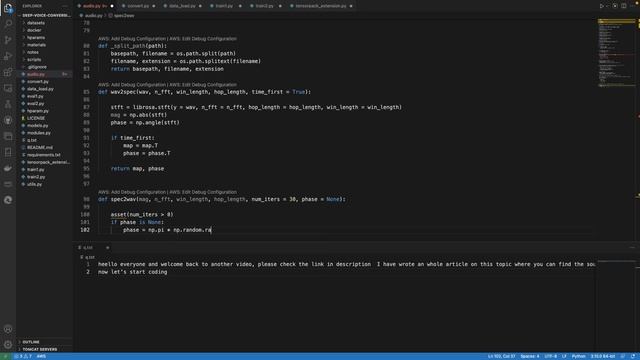This screenshot has height=360, width=640.
Task: Click Python language mode in status bar
Action: click(578, 356)
